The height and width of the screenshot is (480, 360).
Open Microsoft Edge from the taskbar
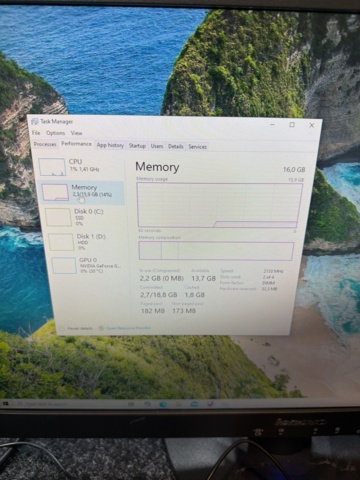coord(163,404)
